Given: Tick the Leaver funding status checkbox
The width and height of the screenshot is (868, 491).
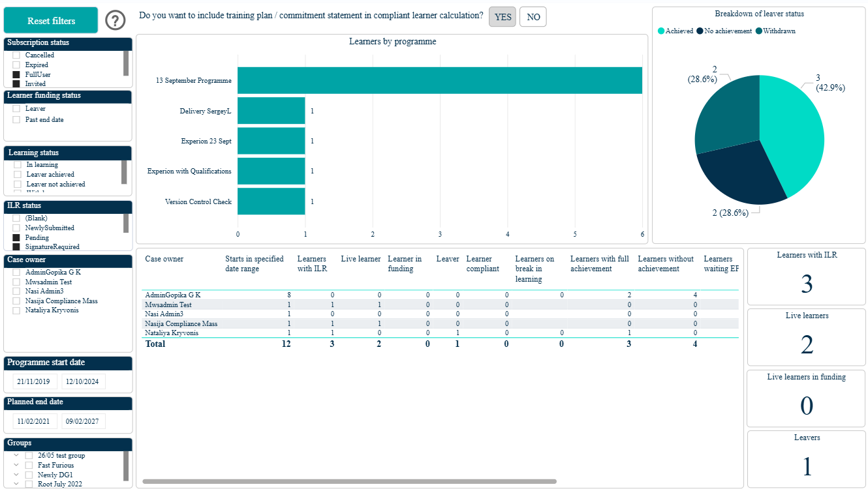Looking at the screenshot, I should (x=17, y=109).
